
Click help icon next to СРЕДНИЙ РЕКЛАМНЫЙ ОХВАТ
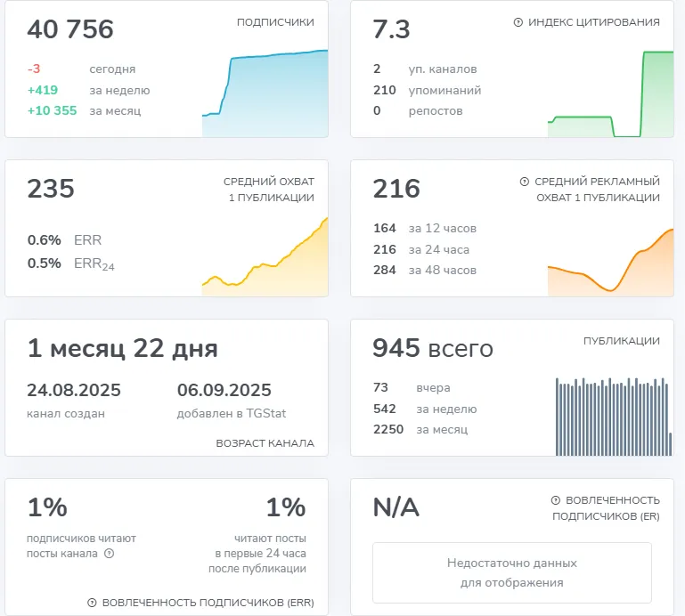[x=525, y=182]
